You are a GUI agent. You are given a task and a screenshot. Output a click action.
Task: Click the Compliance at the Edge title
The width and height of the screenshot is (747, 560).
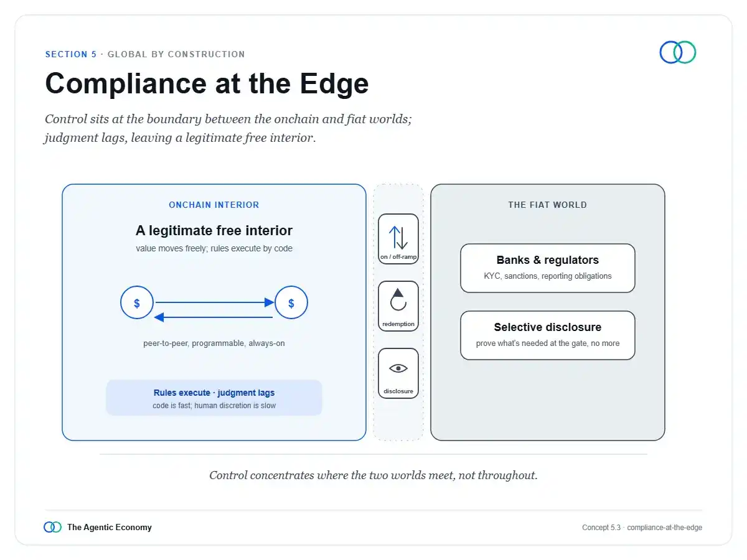coord(207,83)
